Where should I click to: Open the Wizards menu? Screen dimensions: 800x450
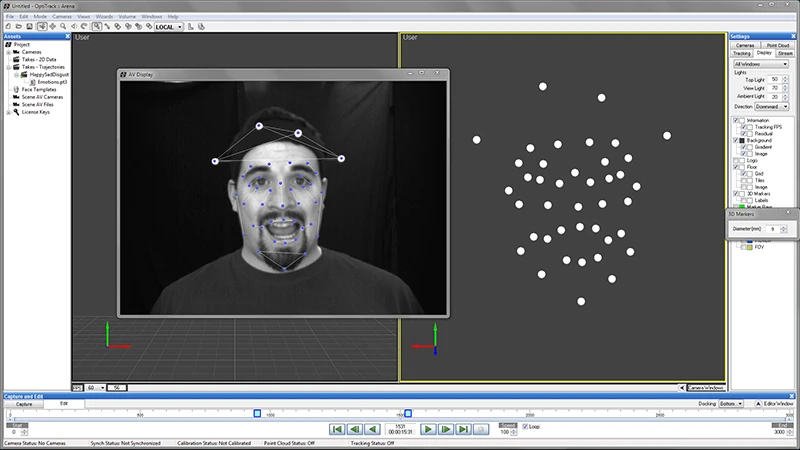click(x=104, y=17)
